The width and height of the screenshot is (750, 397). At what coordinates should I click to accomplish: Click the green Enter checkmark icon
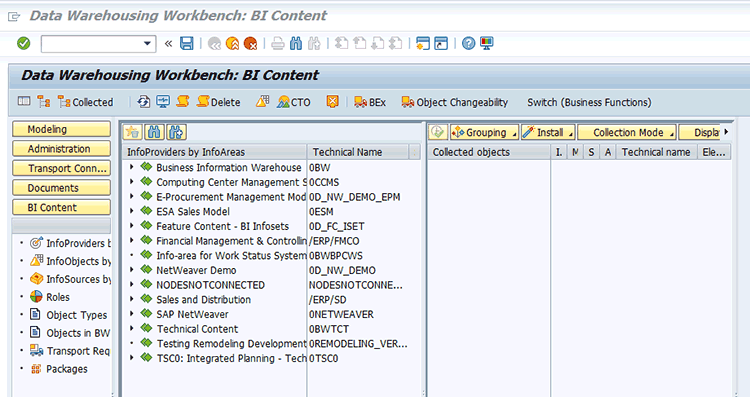click(23, 44)
